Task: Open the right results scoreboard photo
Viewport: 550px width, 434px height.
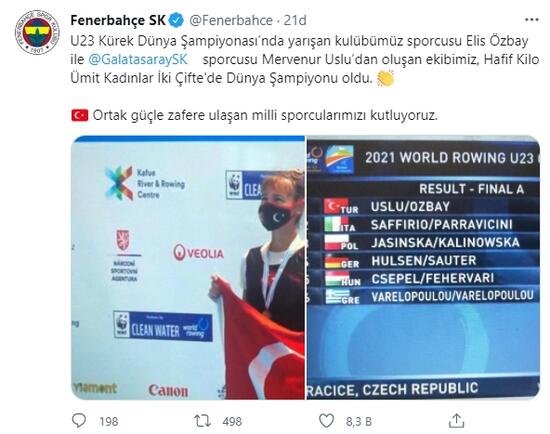Action: tap(423, 267)
